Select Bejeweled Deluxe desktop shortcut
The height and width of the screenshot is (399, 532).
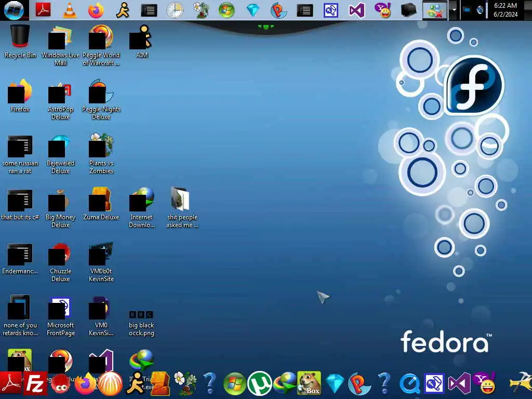[x=60, y=154]
